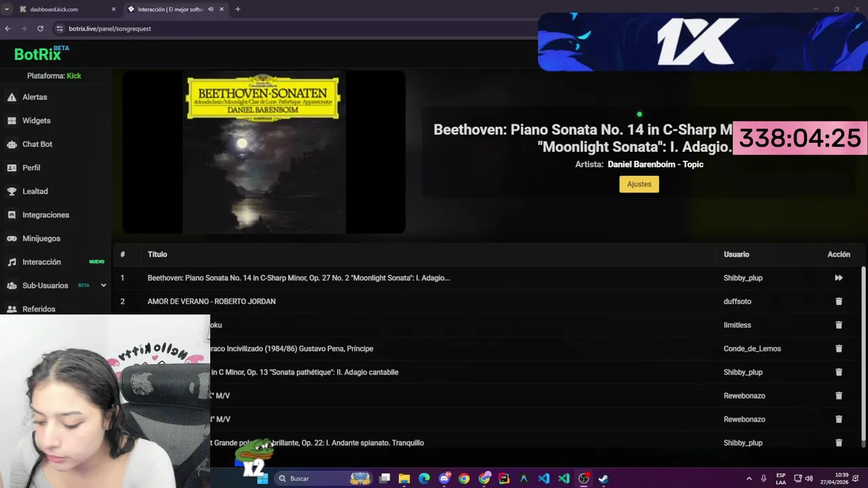
Task: Click the Plataforma: Kick label
Action: click(x=54, y=76)
